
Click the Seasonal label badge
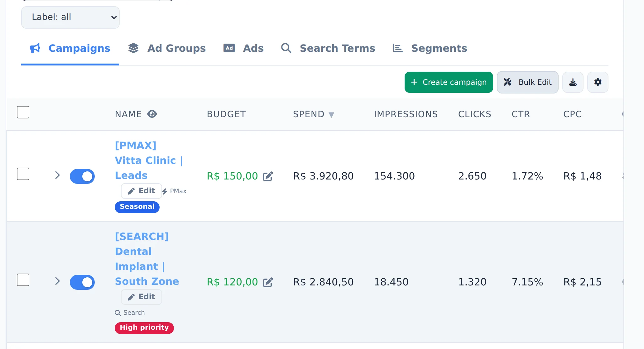(x=137, y=207)
